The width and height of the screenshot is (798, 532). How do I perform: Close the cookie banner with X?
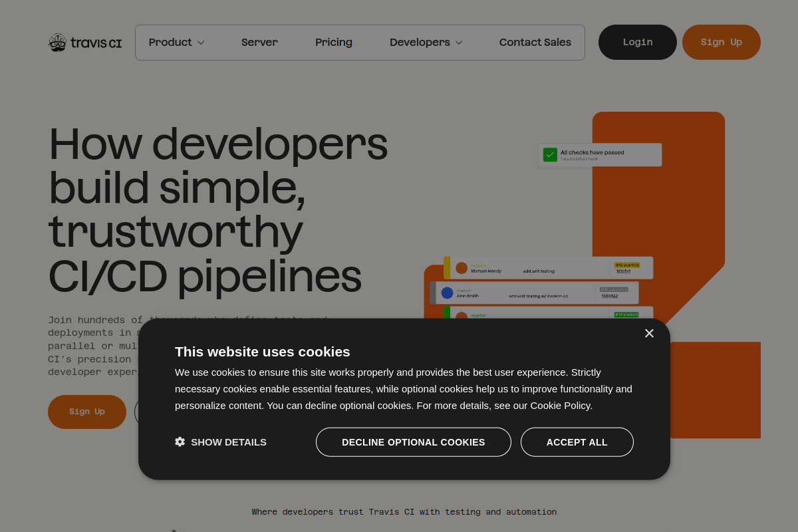point(649,333)
